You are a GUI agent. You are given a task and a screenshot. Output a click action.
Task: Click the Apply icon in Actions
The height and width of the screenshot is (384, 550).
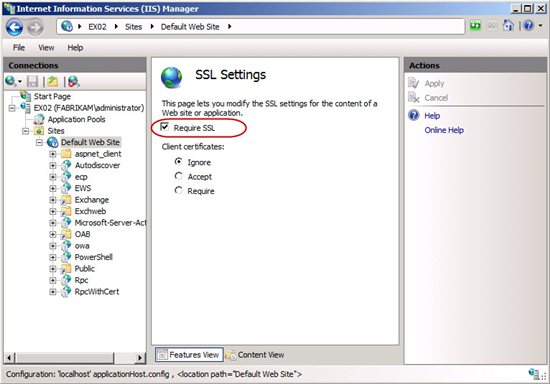point(414,83)
